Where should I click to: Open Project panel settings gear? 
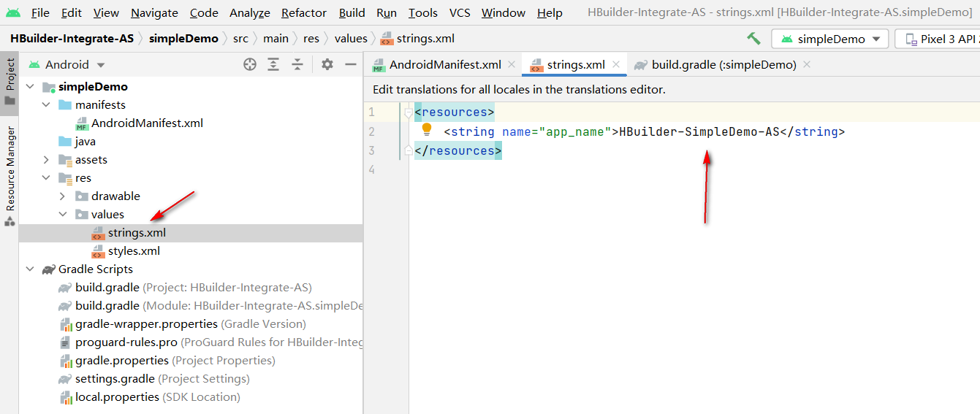click(x=327, y=64)
